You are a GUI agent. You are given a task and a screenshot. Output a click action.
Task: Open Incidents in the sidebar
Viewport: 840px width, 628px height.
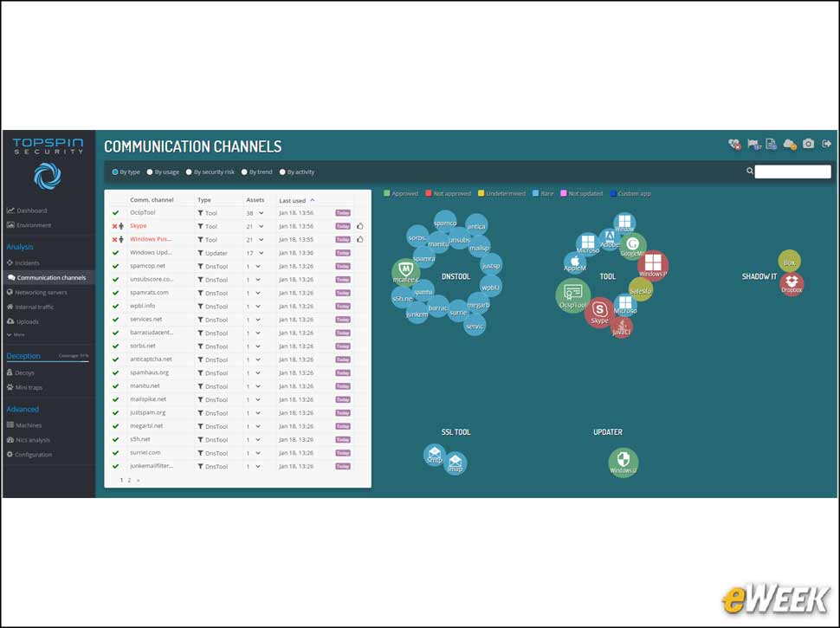click(23, 263)
